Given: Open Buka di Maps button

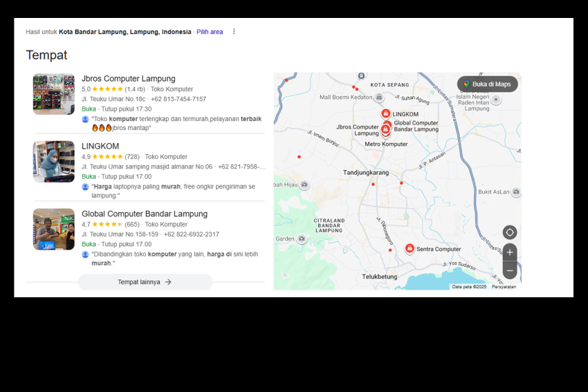Looking at the screenshot, I should coord(488,84).
